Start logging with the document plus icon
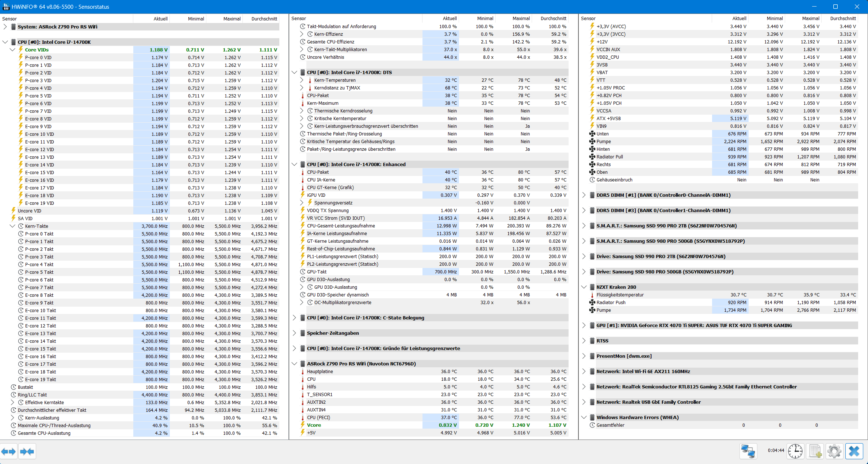The image size is (868, 464). tap(815, 451)
